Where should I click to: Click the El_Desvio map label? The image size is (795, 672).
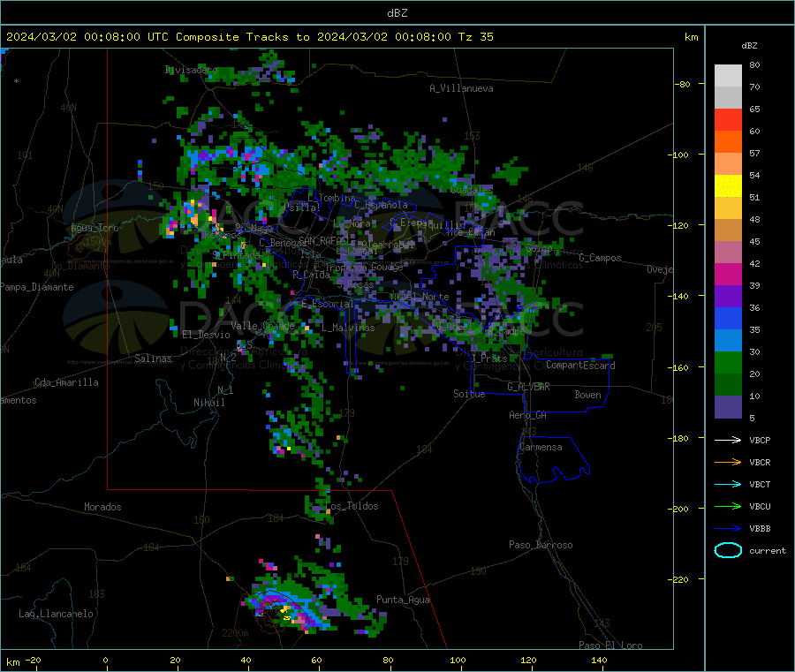pos(207,335)
